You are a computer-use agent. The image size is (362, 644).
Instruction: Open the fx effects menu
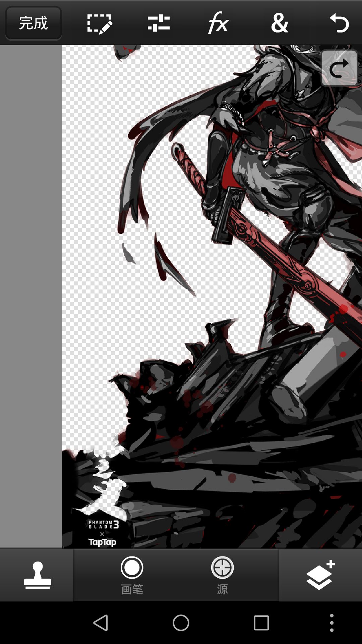coord(218,23)
